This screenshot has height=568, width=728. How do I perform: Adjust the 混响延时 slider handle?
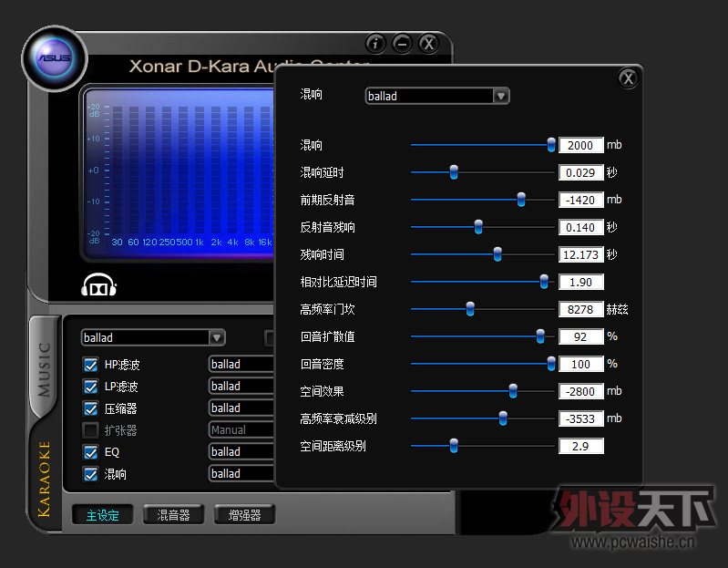(454, 172)
